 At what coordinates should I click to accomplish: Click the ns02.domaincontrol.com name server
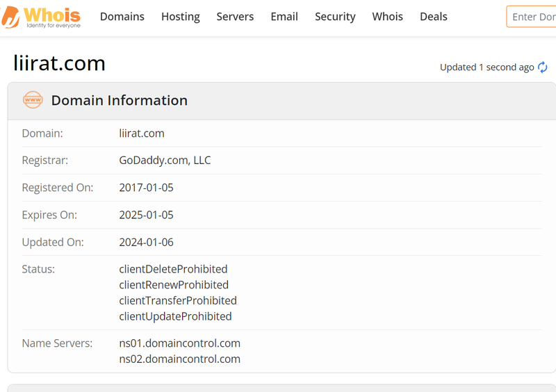pyautogui.click(x=179, y=359)
